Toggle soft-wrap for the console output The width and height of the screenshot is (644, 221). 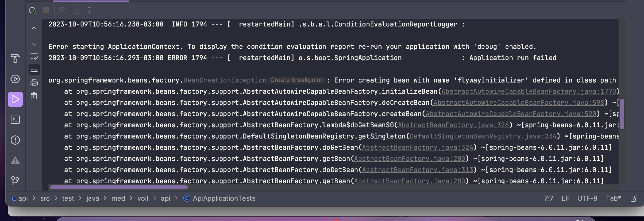[x=34, y=56]
